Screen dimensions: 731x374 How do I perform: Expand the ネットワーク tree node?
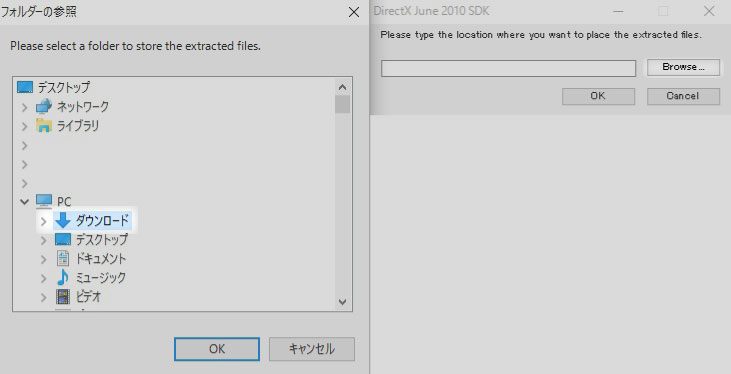[25, 107]
